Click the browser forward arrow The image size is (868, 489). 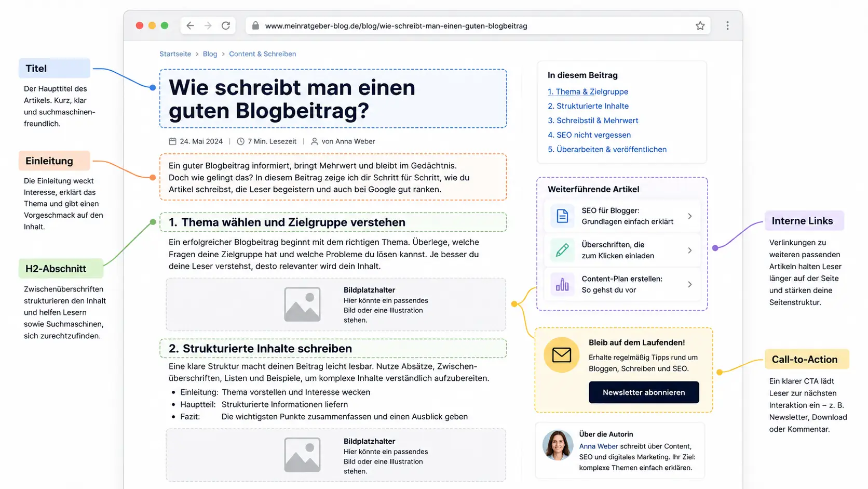coord(208,25)
